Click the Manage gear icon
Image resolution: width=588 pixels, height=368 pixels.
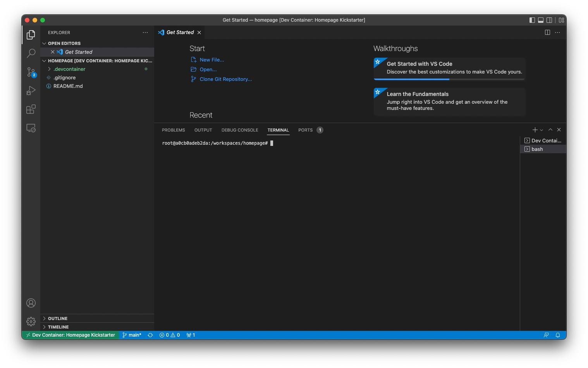[x=31, y=322]
